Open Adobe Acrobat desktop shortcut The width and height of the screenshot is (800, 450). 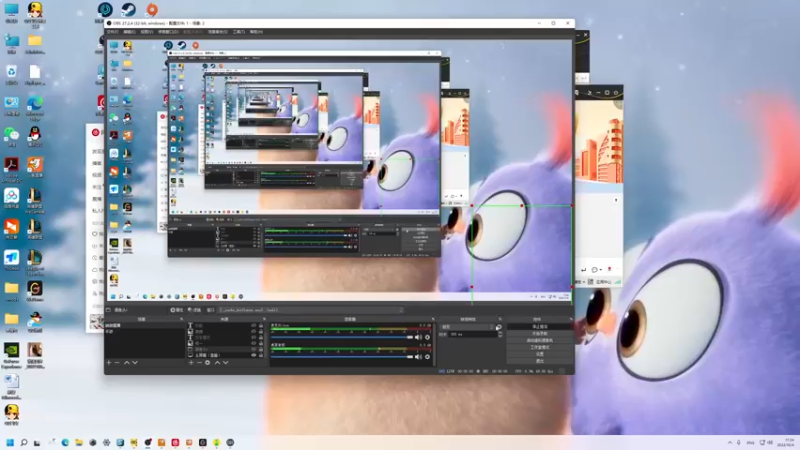(x=11, y=169)
